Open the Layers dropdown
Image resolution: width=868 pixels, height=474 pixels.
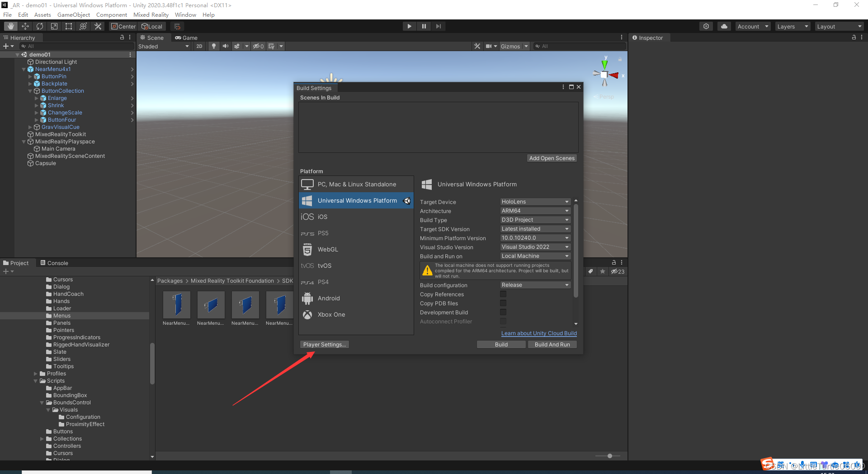point(793,26)
